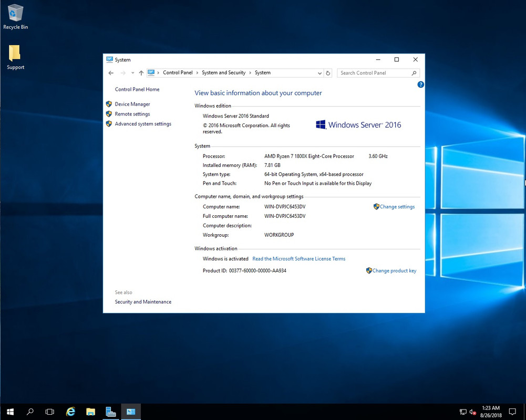Open Task View from taskbar
526x420 pixels.
coord(49,412)
